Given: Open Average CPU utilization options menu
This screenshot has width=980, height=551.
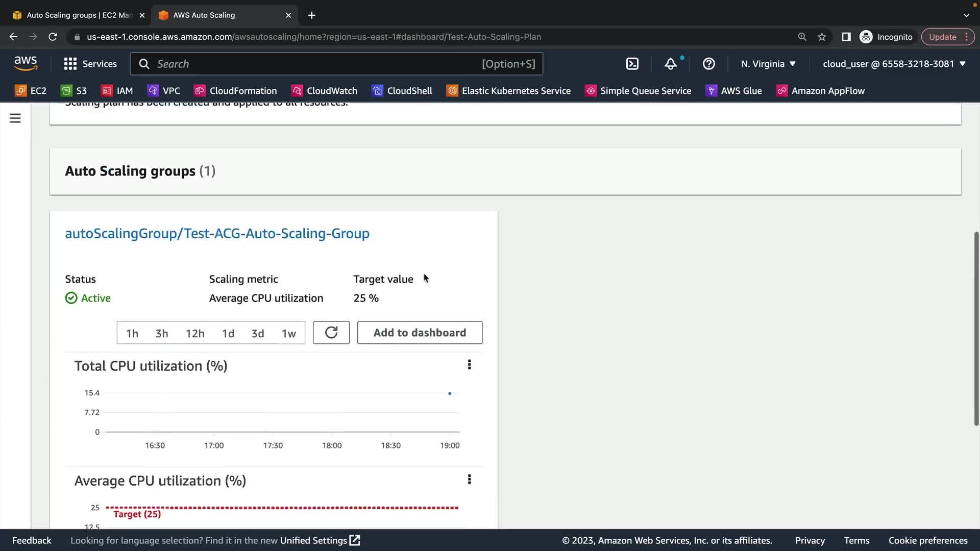Looking at the screenshot, I should click(469, 480).
